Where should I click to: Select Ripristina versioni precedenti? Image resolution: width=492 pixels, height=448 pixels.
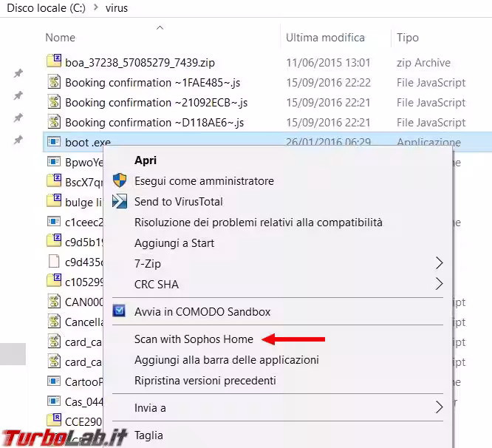[205, 381]
